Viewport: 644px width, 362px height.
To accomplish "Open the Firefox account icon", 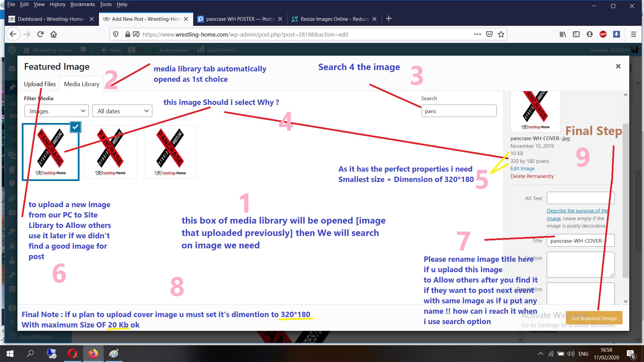I will pos(590,34).
